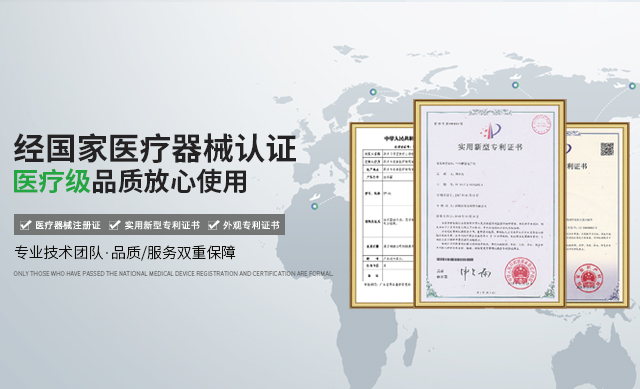Screen dimensions: 640x389
Task: Select the 外观专利证书 label in the gray bar
Action: (251, 225)
